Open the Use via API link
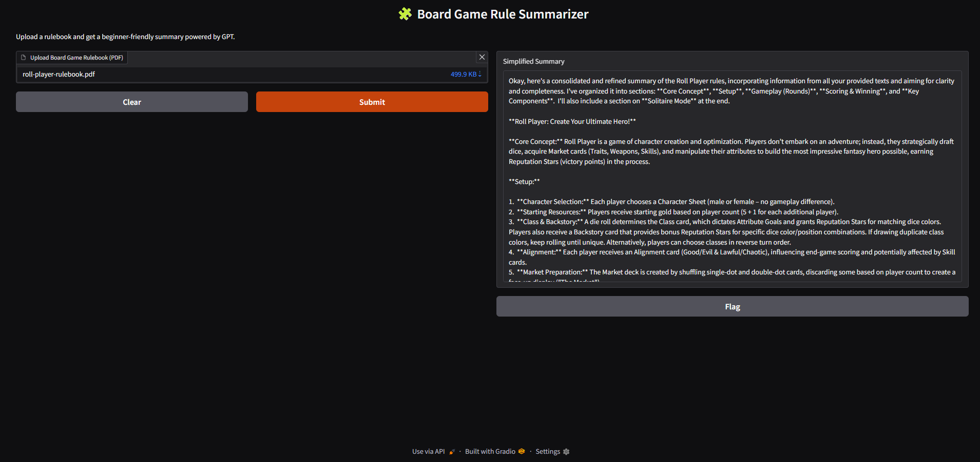The width and height of the screenshot is (980, 462). click(x=433, y=452)
